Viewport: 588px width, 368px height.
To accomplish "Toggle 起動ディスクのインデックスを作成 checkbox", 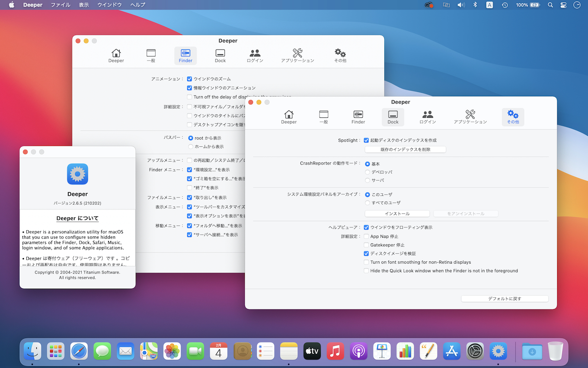I will (366, 140).
